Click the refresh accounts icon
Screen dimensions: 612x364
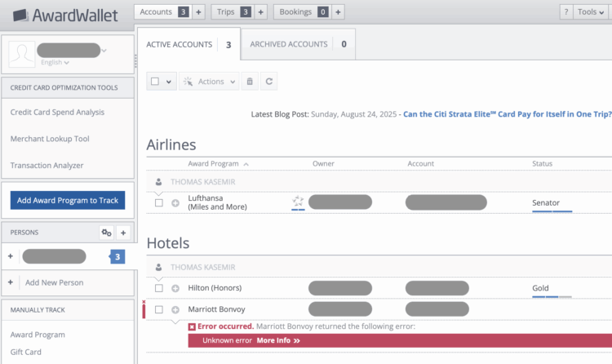[x=269, y=82]
